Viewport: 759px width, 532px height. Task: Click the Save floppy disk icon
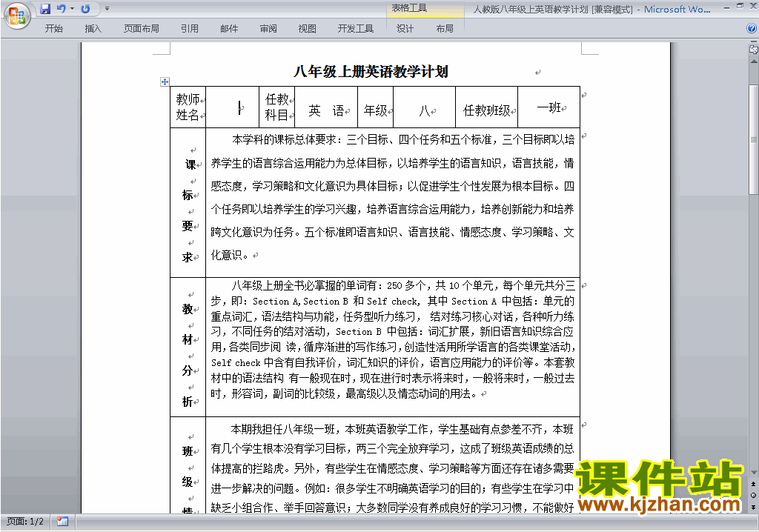(45, 9)
